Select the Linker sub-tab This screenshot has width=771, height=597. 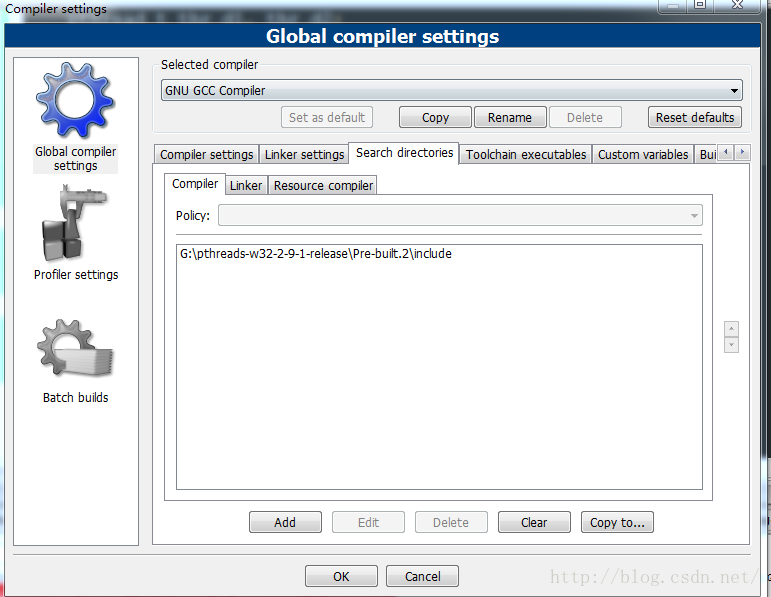(246, 185)
